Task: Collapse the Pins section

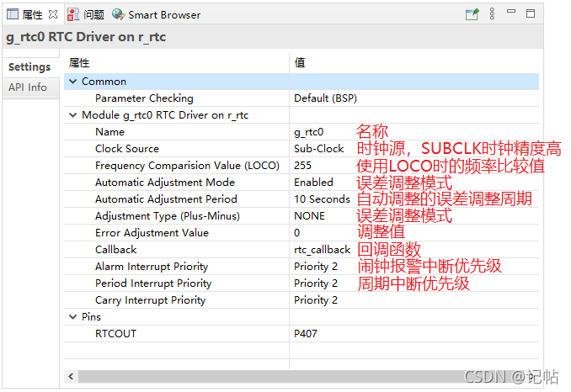Action: tap(72, 317)
